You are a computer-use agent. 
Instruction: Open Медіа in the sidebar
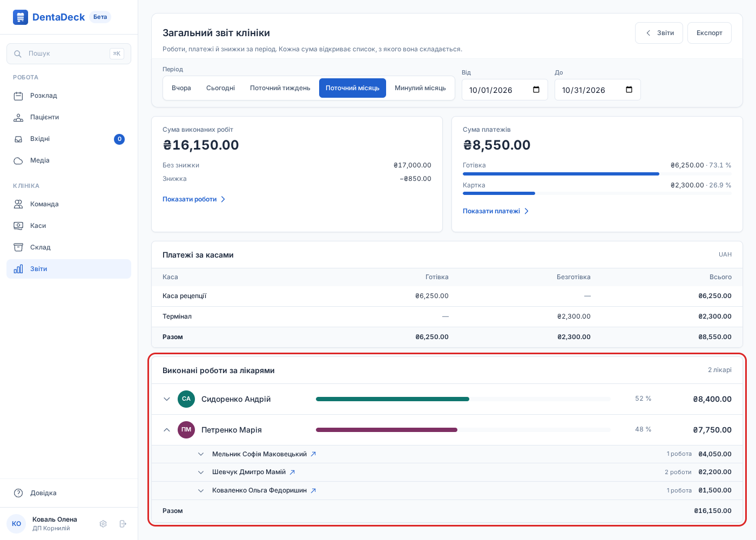[69, 160]
